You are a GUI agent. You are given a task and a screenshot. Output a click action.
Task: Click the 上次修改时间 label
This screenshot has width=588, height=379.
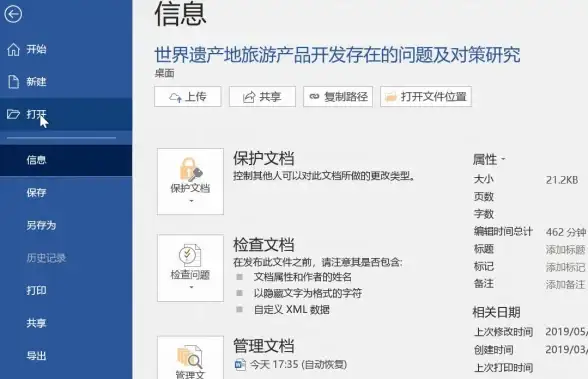503,332
